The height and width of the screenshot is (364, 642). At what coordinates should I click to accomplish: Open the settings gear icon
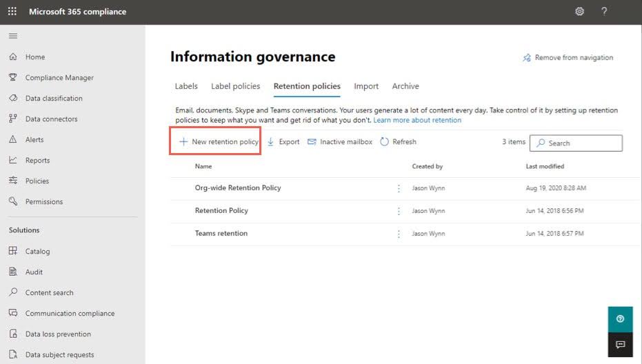(x=579, y=12)
